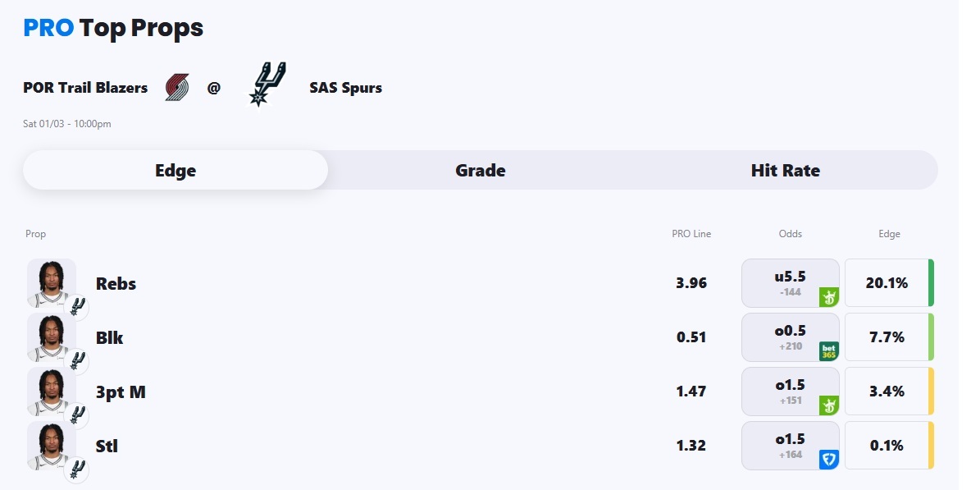Open the SAS Spurs team name
The width and height of the screenshot is (980, 490).
[x=345, y=88]
